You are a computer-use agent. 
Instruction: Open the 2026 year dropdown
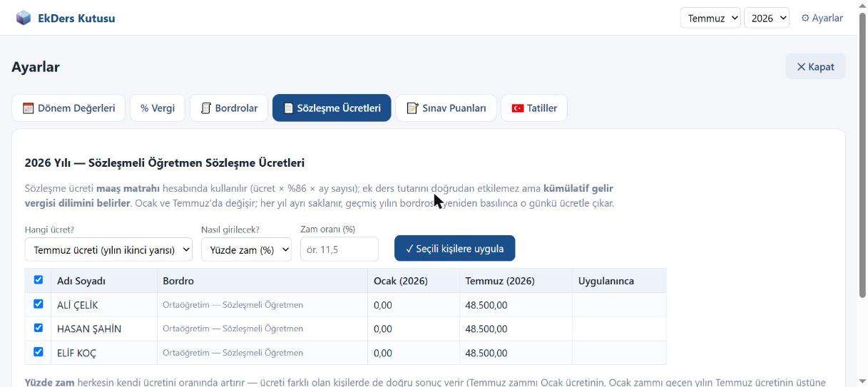767,18
